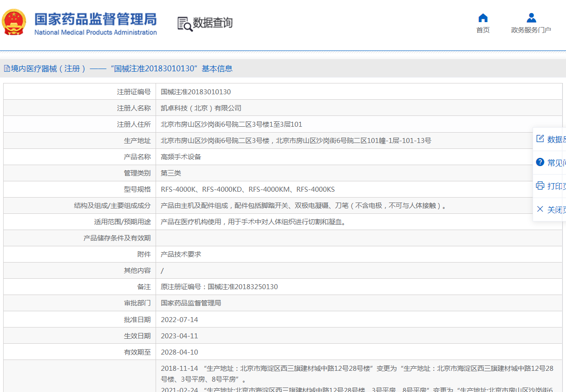Click the 注册人住所 address value
This screenshot has width=566, height=392.
(x=231, y=125)
